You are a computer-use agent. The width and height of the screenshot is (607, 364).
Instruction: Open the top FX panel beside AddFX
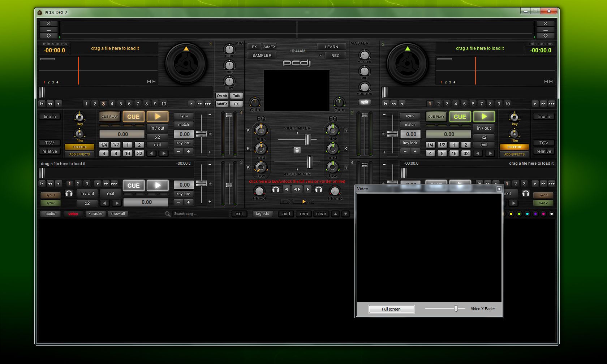point(254,47)
